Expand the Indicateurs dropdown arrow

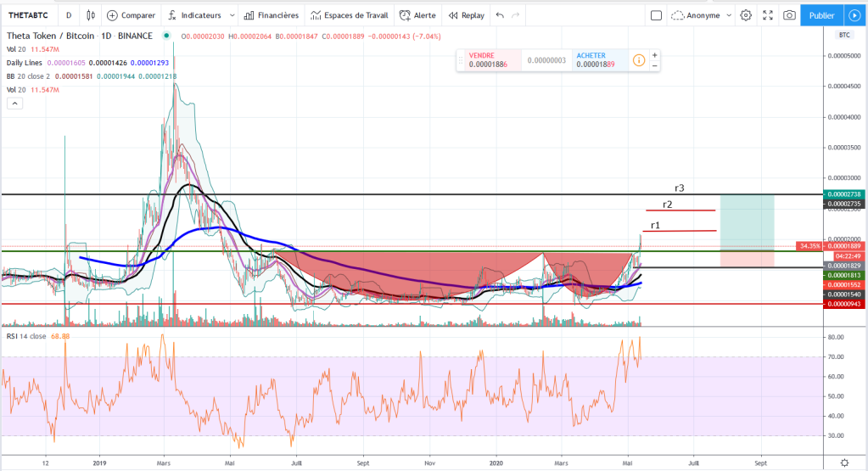click(232, 15)
